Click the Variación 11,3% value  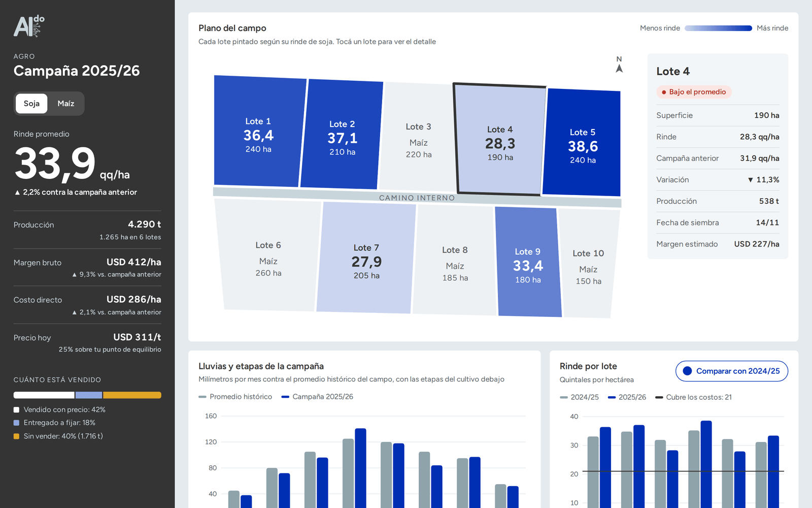pyautogui.click(x=763, y=180)
